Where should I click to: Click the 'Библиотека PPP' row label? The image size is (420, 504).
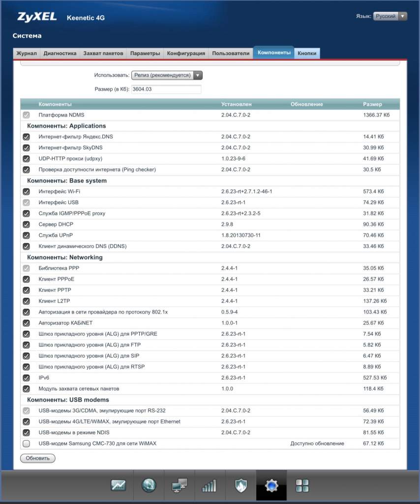click(x=59, y=268)
